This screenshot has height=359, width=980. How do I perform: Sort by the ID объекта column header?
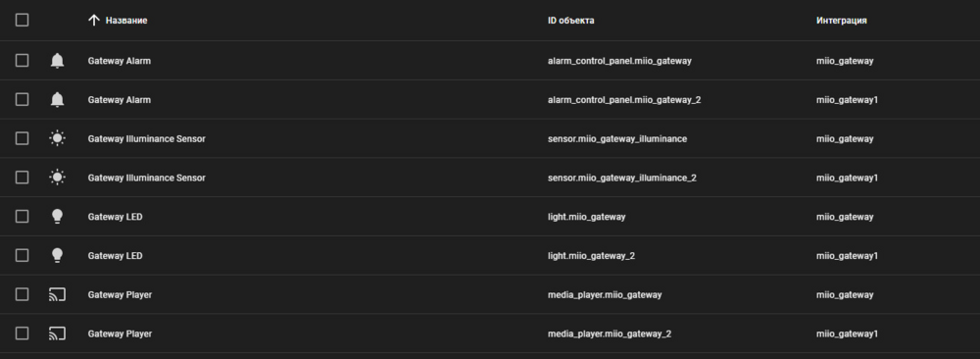tap(570, 21)
